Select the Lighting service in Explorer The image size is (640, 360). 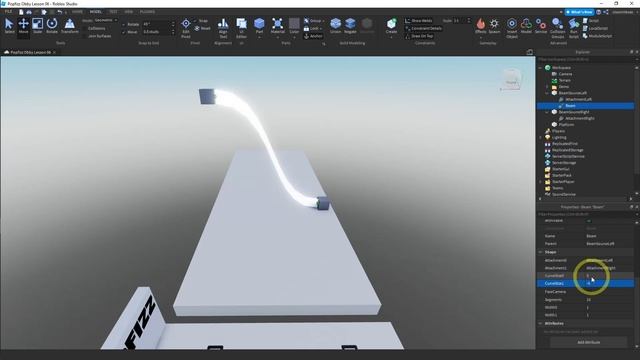[x=559, y=137]
